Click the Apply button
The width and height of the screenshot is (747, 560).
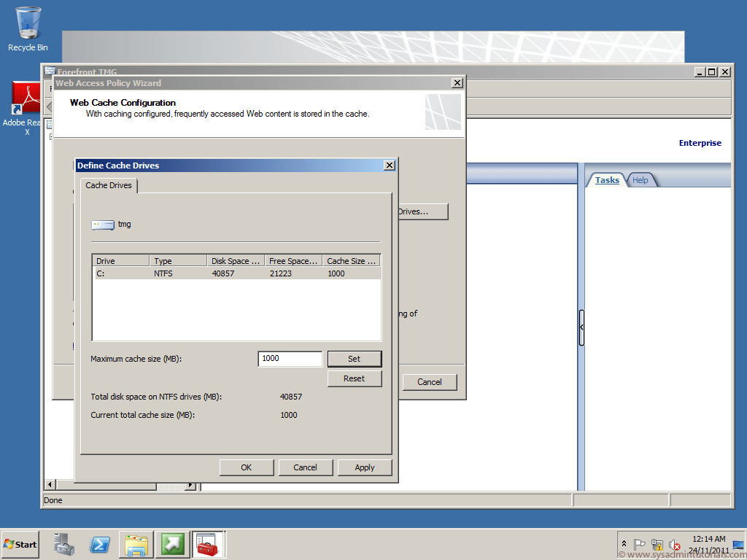[365, 467]
